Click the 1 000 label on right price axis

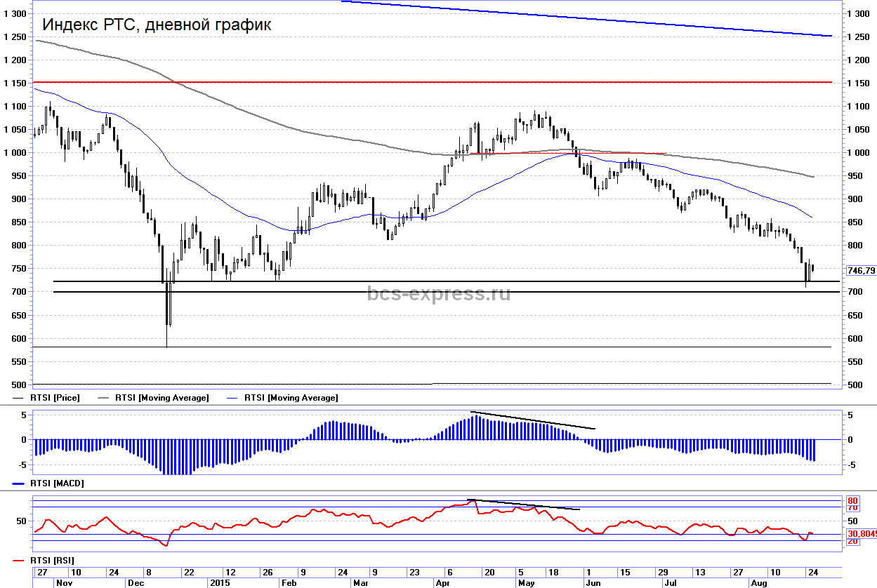pyautogui.click(x=859, y=153)
